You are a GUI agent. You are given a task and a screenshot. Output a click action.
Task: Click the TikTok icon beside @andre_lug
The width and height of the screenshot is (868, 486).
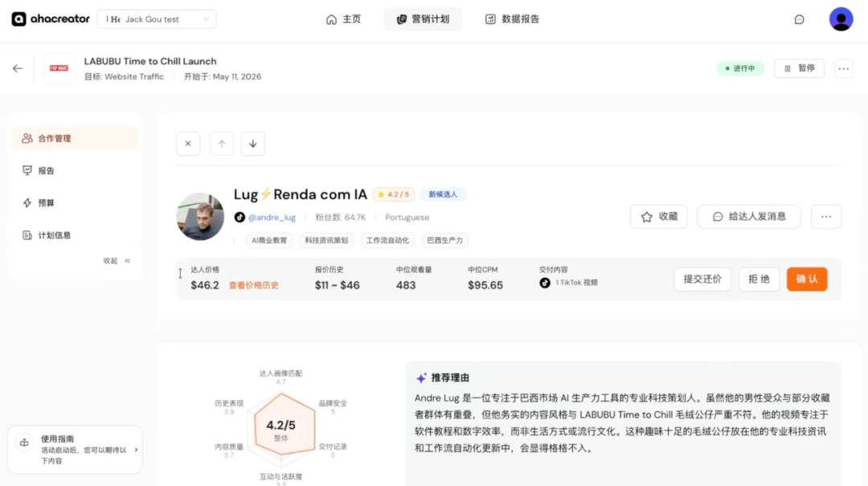pyautogui.click(x=240, y=218)
